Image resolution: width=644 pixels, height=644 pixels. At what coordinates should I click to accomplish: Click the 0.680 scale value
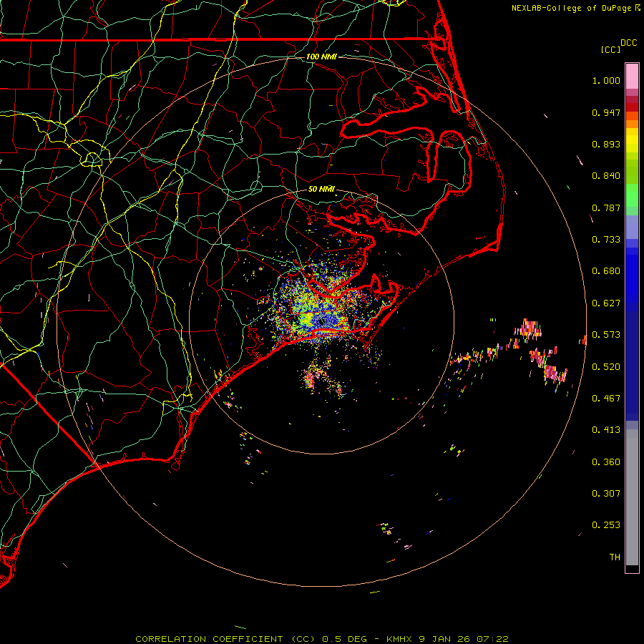point(606,271)
